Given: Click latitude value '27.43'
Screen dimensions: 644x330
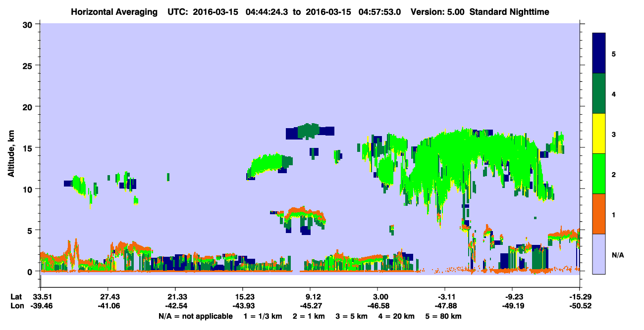Looking at the screenshot, I should point(107,297).
